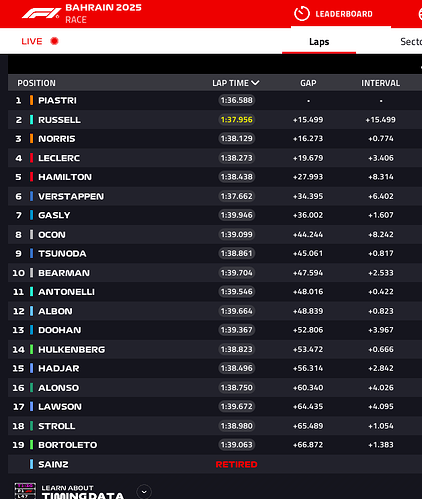
Task: Open the Learn About Timing Data link
Action: [x=82, y=492]
